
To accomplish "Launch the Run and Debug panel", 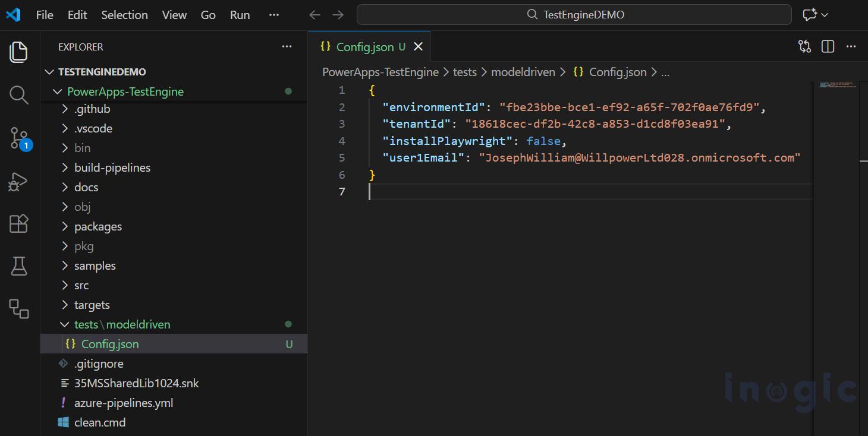I will [18, 181].
